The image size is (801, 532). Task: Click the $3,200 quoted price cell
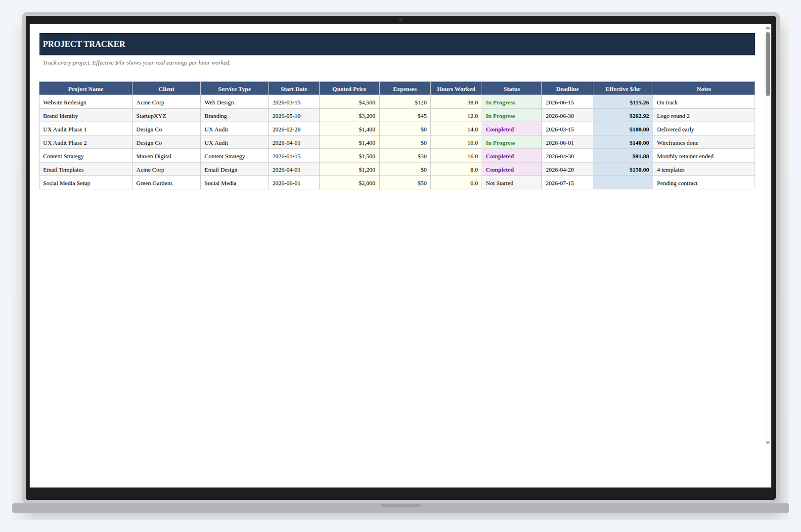pyautogui.click(x=350, y=116)
